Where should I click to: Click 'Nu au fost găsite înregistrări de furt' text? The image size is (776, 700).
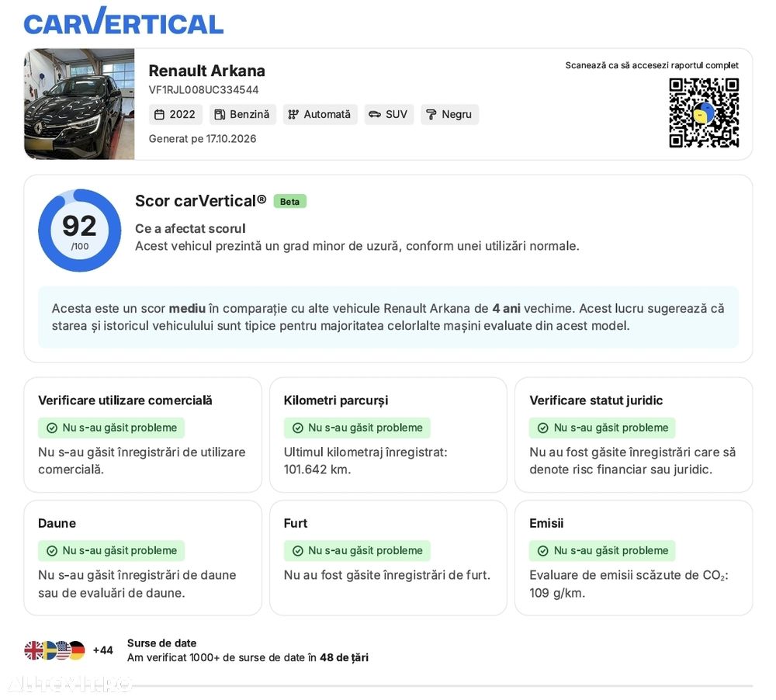tap(387, 575)
